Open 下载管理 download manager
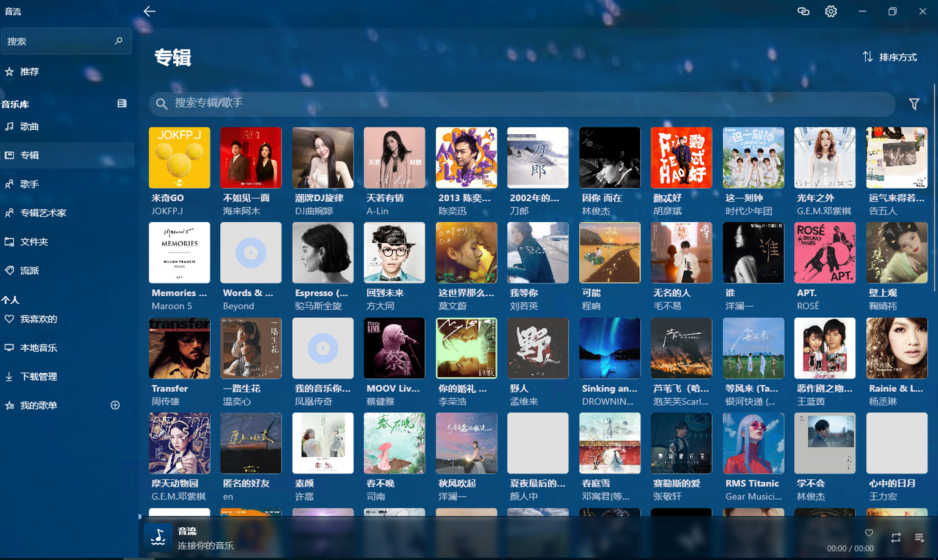The height and width of the screenshot is (560, 938). coord(67,376)
